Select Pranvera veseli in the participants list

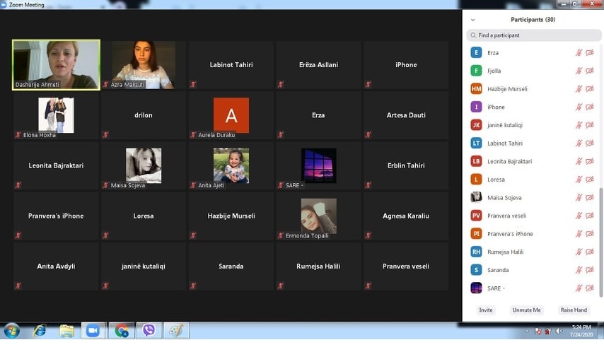[506, 216]
